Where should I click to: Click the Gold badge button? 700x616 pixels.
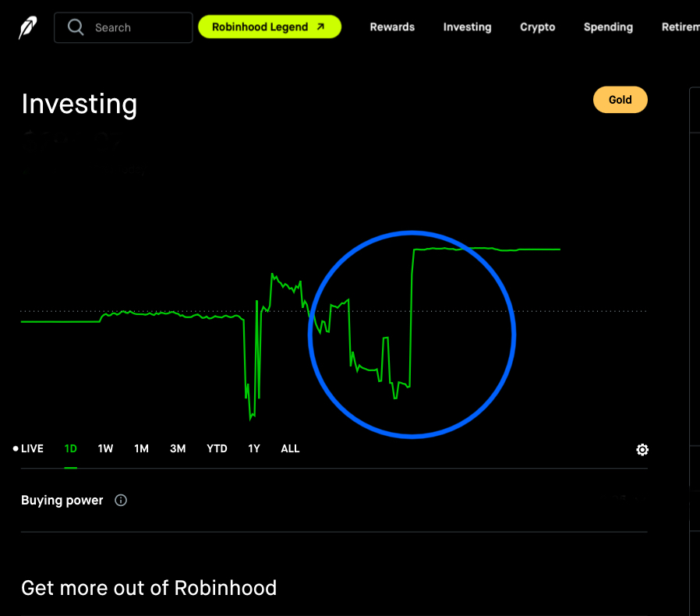[620, 100]
